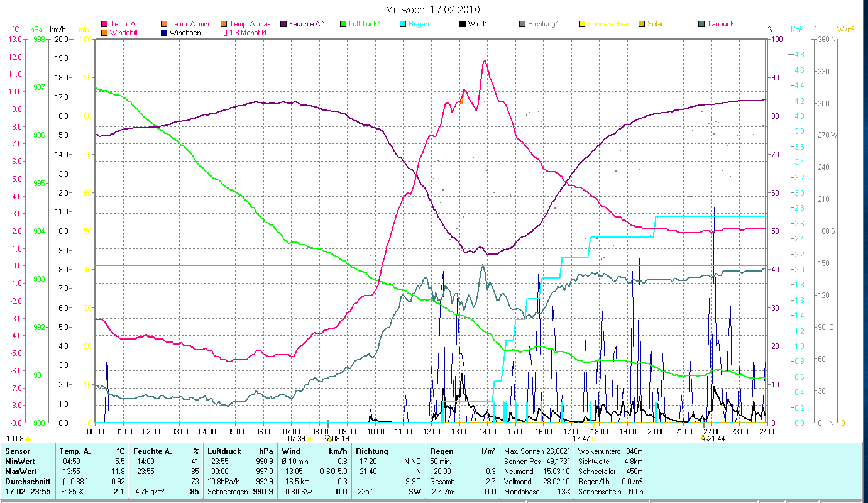Click the Regen/1h 0.0l/m² entry
Viewport: 868px width, 503px height.
[610, 482]
